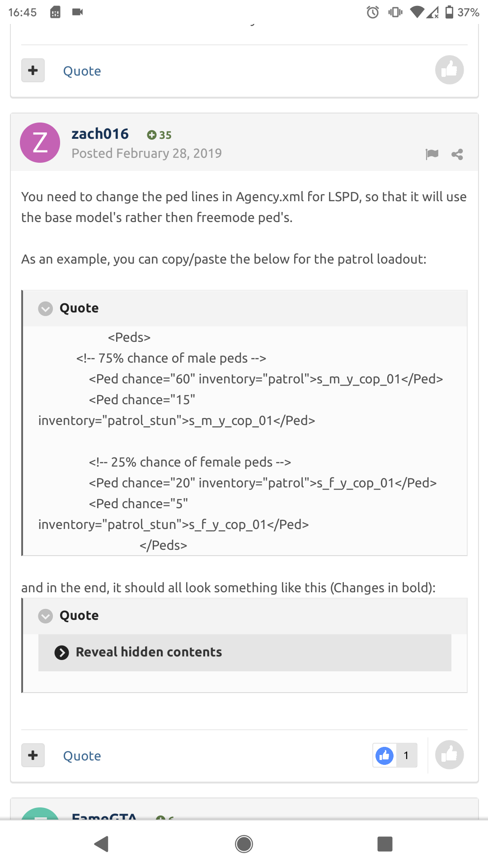Tap the alarm icon in status bar
Image resolution: width=488 pixels, height=868 pixels.
click(x=373, y=12)
